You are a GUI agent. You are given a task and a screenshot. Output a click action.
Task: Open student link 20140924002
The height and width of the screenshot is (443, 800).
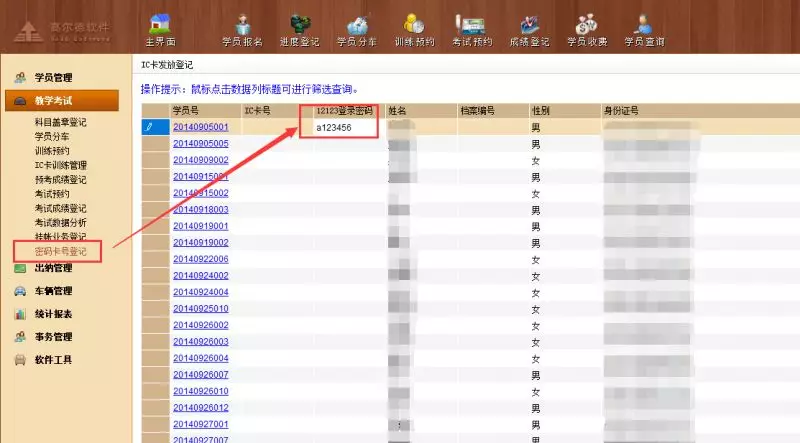click(x=201, y=276)
